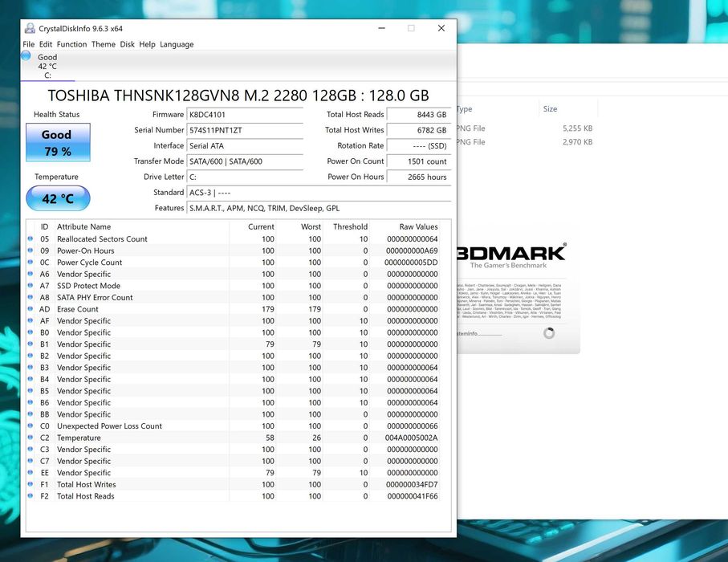The height and width of the screenshot is (562, 728).
Task: Click the Serial Number field 574S11PNT1ZT
Action: click(245, 130)
